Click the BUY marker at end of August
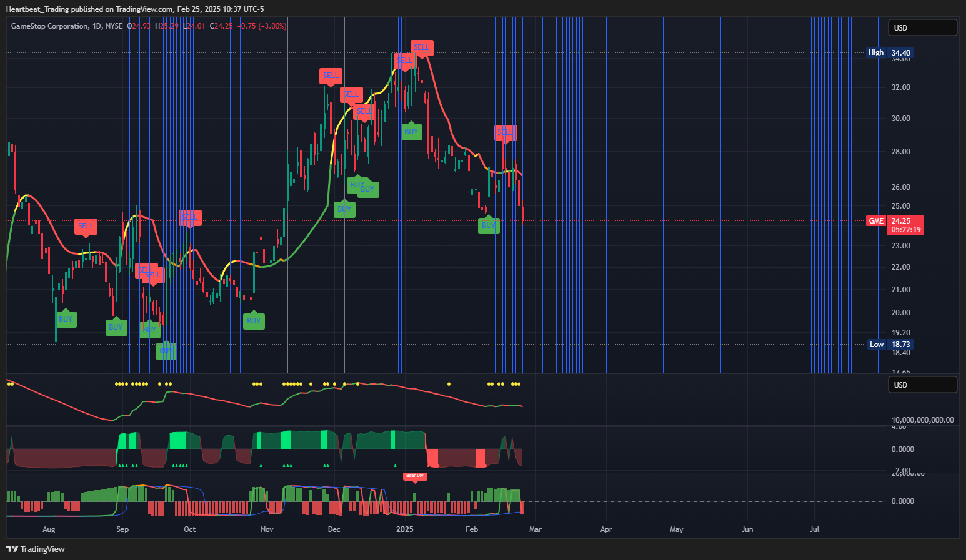Viewport: 966px width, 560px height. click(116, 327)
